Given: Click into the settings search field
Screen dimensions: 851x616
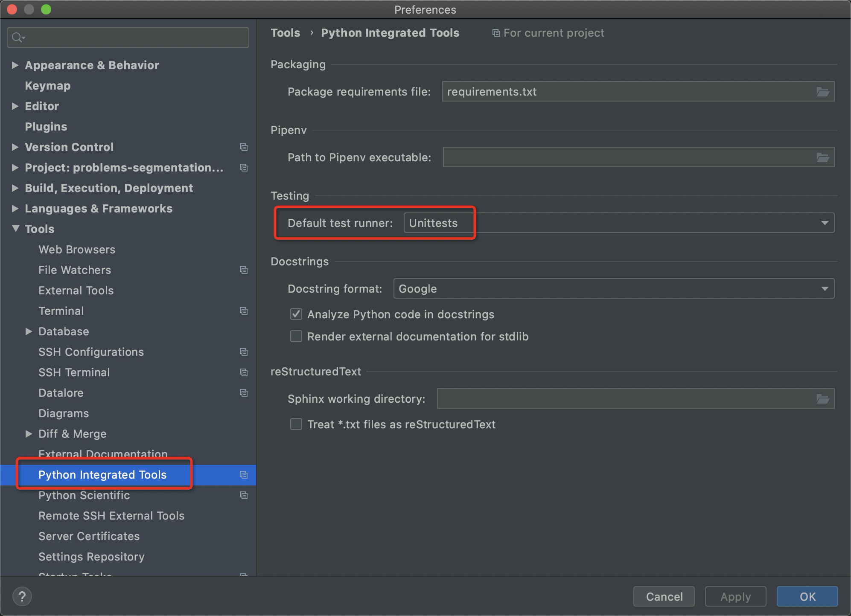Looking at the screenshot, I should 128,38.
